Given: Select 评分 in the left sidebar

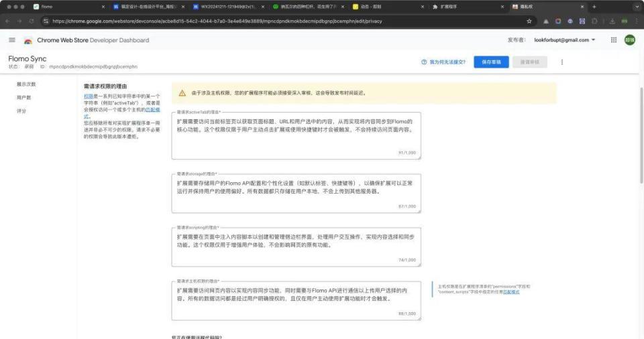Looking at the screenshot, I should click(21, 111).
